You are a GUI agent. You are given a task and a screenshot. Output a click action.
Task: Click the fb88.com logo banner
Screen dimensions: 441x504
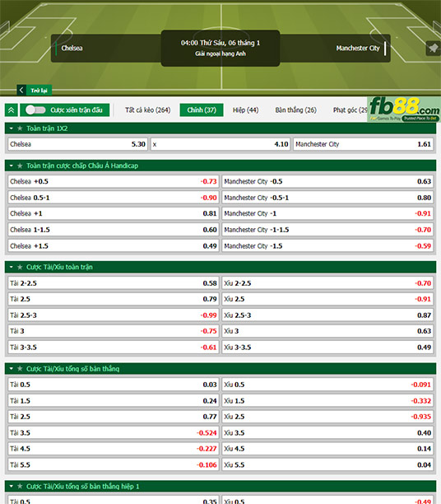point(404,110)
